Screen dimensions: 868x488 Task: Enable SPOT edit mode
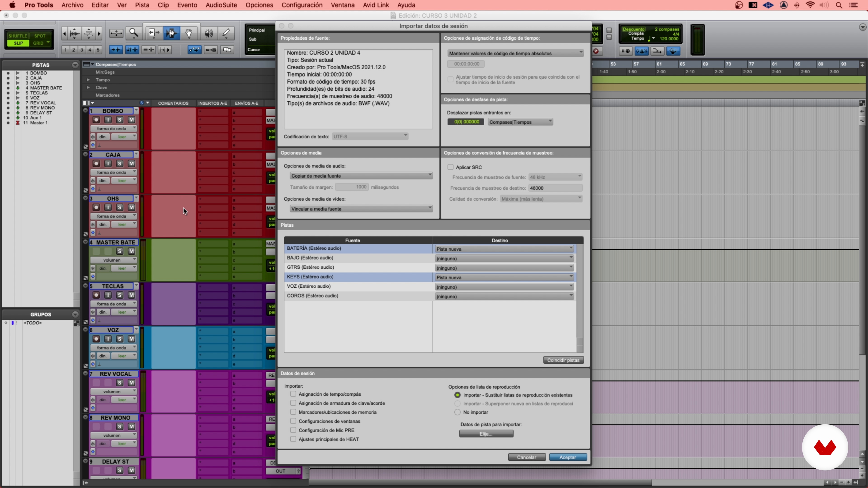click(40, 36)
